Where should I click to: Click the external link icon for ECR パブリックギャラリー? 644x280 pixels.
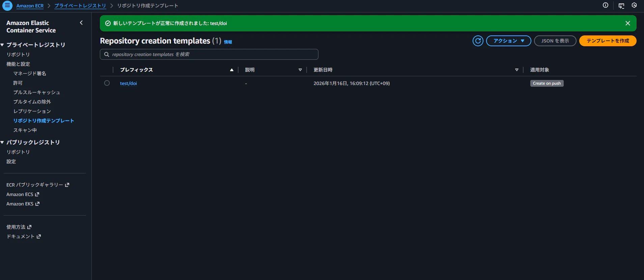click(67, 185)
